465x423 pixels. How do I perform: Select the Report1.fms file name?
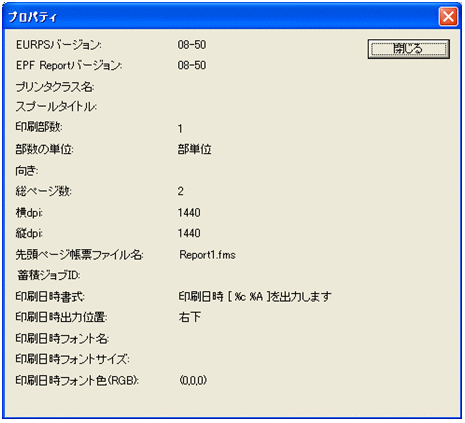pos(207,255)
